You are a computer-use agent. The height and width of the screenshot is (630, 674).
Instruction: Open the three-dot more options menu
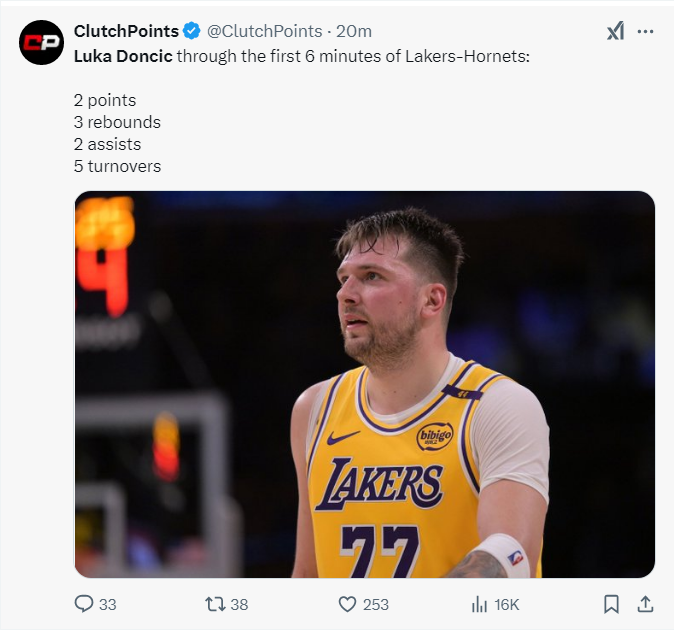click(645, 31)
